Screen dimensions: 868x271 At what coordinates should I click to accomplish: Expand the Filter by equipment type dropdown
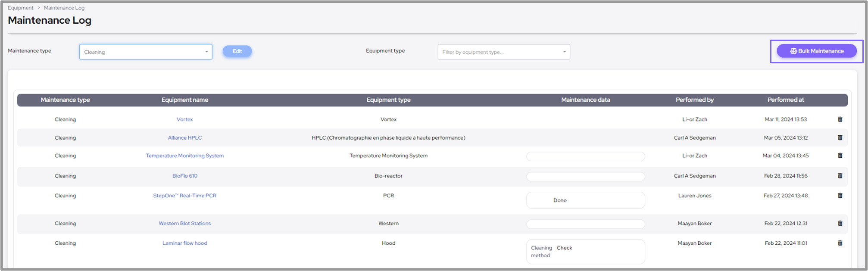503,52
